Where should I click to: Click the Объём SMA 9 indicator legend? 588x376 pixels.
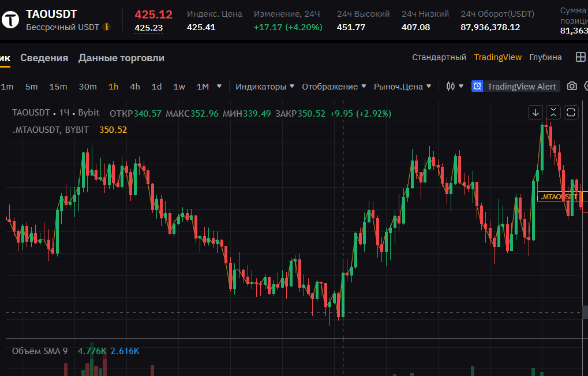pyautogui.click(x=40, y=351)
